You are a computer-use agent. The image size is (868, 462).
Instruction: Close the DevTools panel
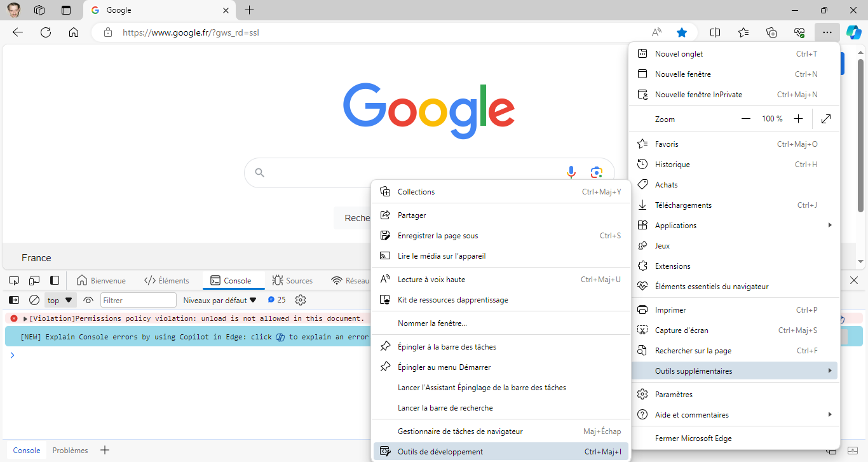click(x=854, y=280)
